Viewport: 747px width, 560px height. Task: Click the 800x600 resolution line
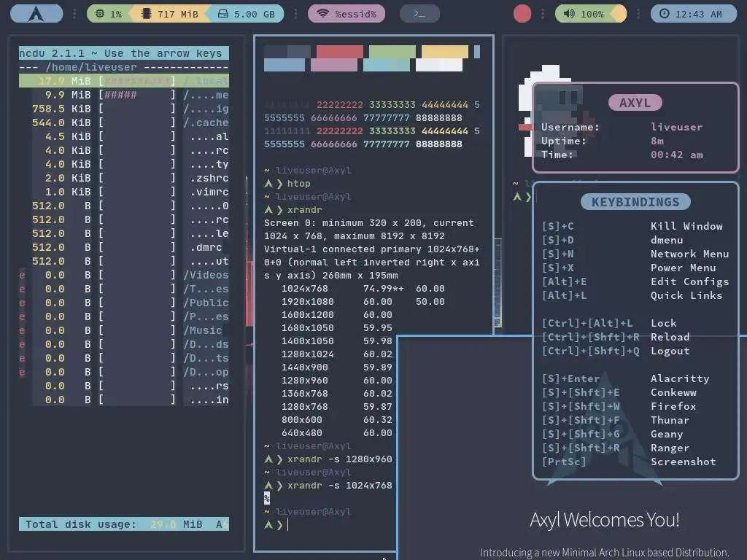337,419
